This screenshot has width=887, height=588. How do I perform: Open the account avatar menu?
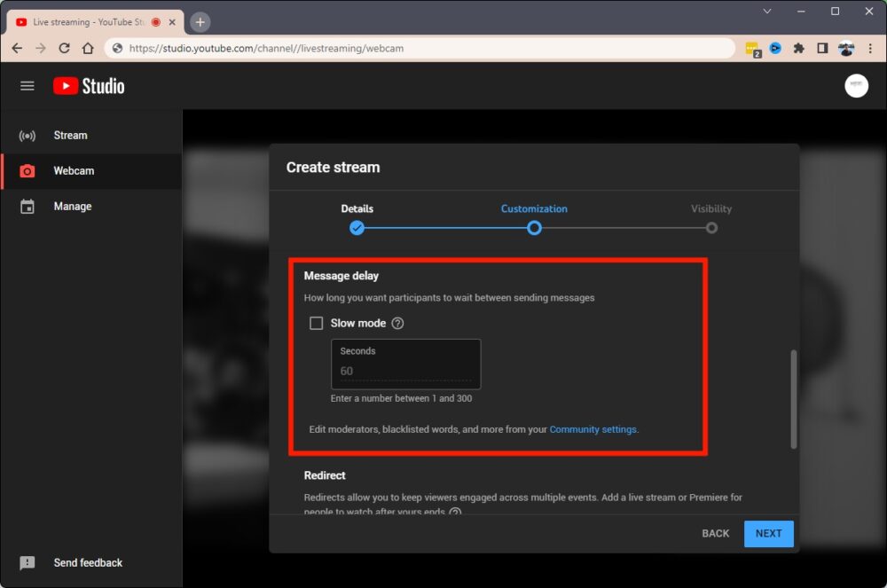[x=856, y=86]
